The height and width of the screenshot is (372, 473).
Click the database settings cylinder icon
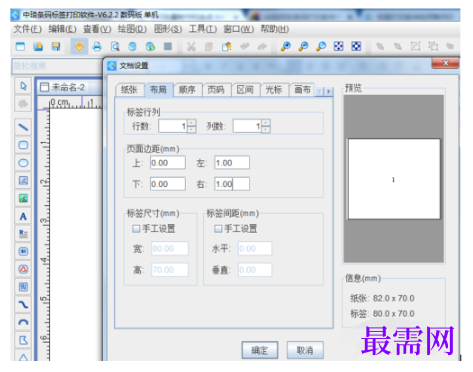click(132, 46)
